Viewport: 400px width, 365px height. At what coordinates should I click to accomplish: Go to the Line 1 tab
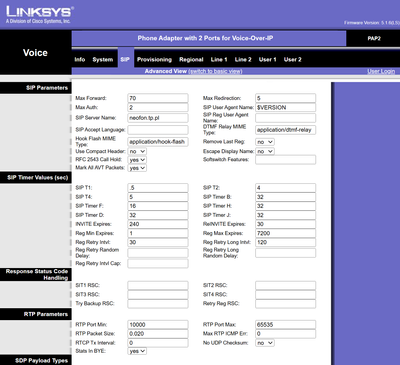(x=219, y=60)
